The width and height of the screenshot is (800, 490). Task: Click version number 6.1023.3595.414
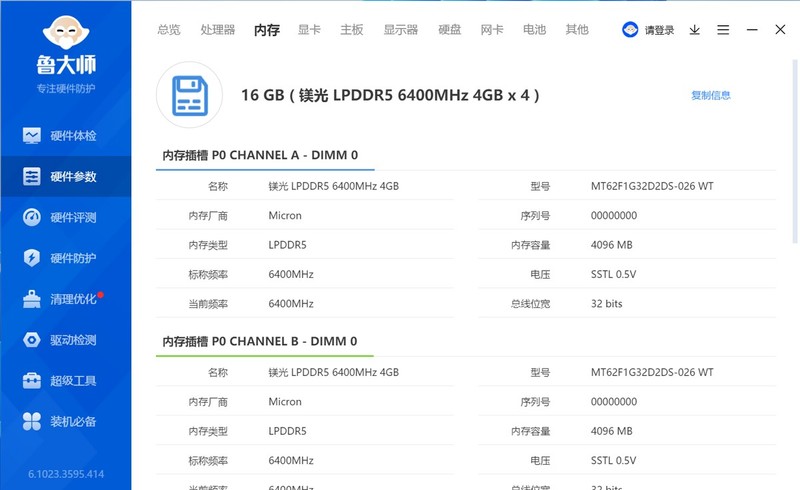point(66,474)
